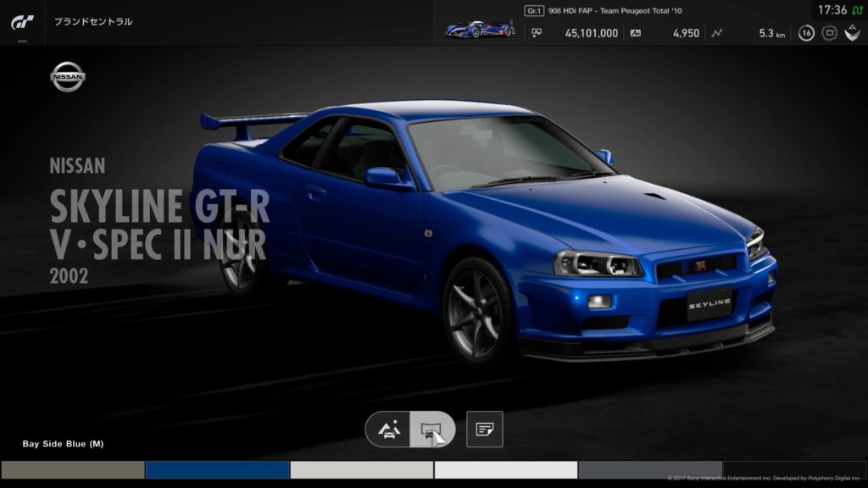Click the Gran Turismo logo icon
Image resolution: width=868 pixels, height=488 pixels.
[x=22, y=22]
